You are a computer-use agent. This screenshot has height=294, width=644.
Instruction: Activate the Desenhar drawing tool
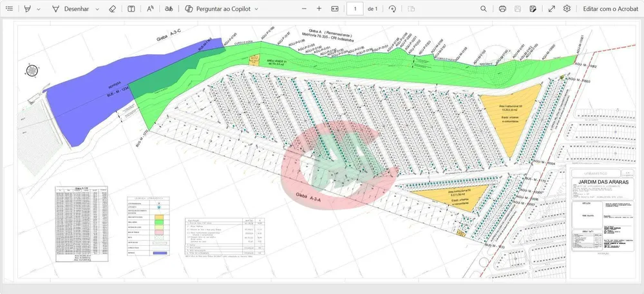click(70, 8)
